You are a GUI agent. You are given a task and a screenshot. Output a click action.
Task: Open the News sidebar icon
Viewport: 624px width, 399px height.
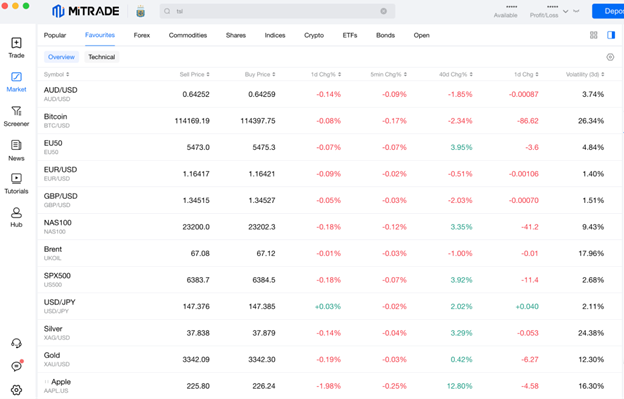point(16,150)
